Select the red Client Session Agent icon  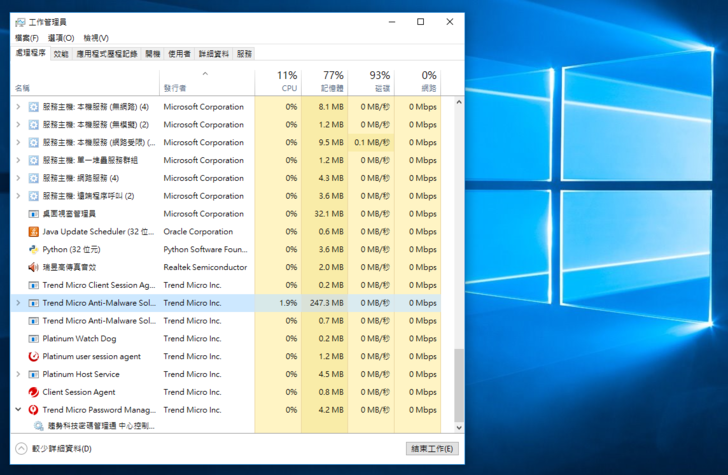tap(33, 392)
